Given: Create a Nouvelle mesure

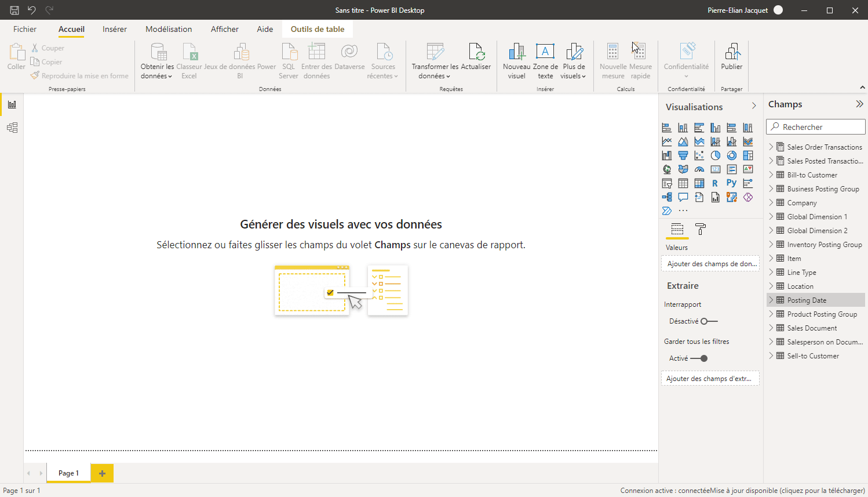Looking at the screenshot, I should pyautogui.click(x=613, y=61).
